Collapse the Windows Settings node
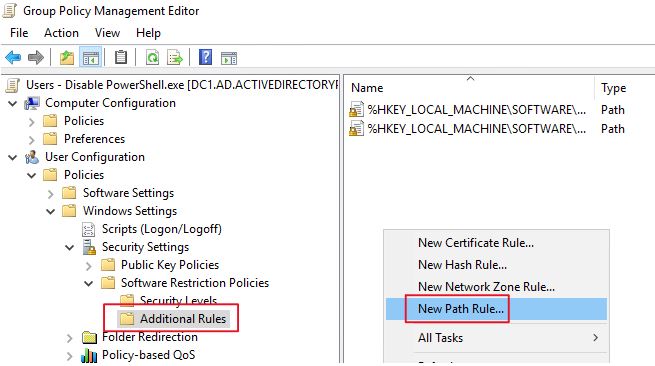The width and height of the screenshot is (655, 366). (x=51, y=211)
